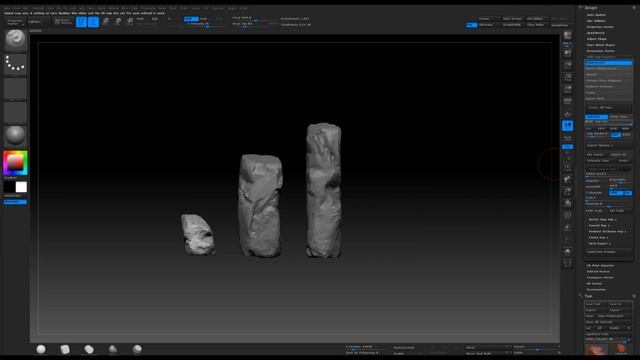Toggle the Rgb paint mode
640x360 pixels.
pos(155,19)
